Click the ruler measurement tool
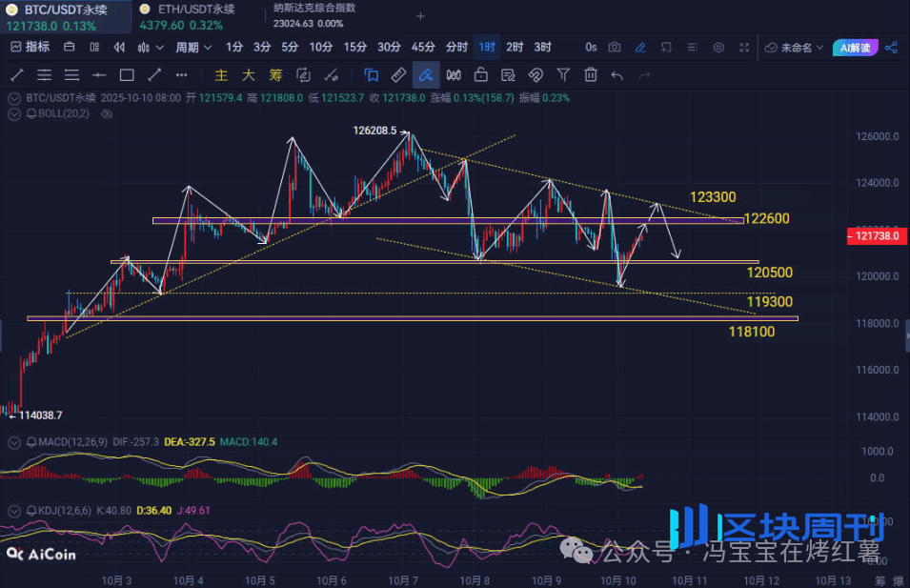The image size is (910, 588). [398, 75]
